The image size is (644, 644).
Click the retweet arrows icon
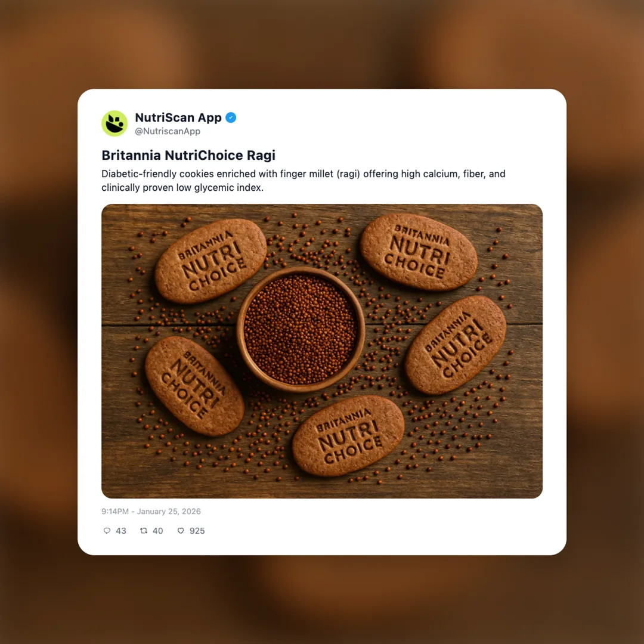click(x=144, y=531)
